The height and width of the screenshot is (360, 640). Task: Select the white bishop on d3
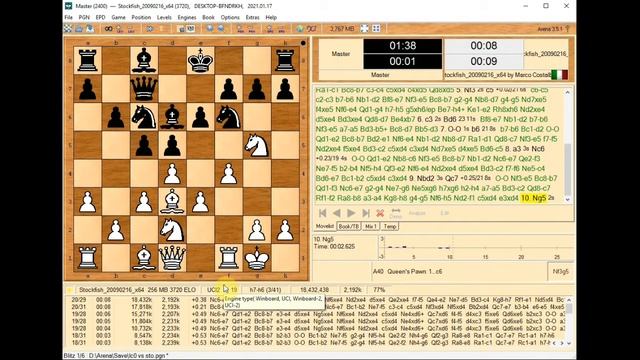coord(172,201)
